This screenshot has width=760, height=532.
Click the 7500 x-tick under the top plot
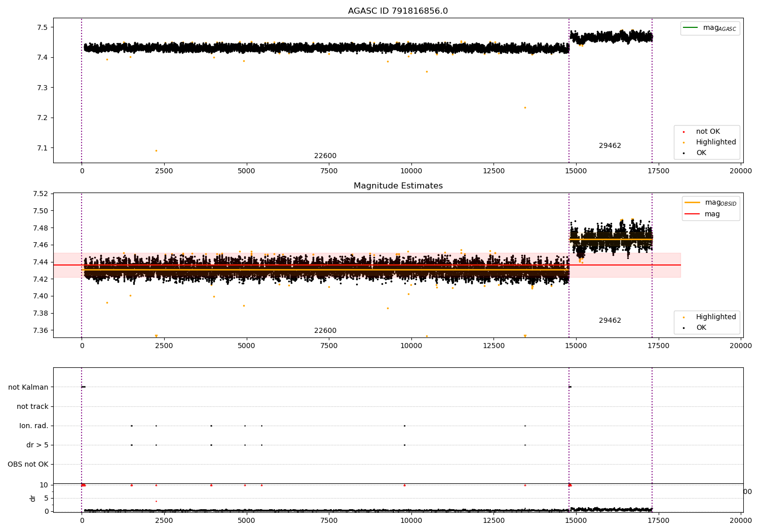click(329, 171)
